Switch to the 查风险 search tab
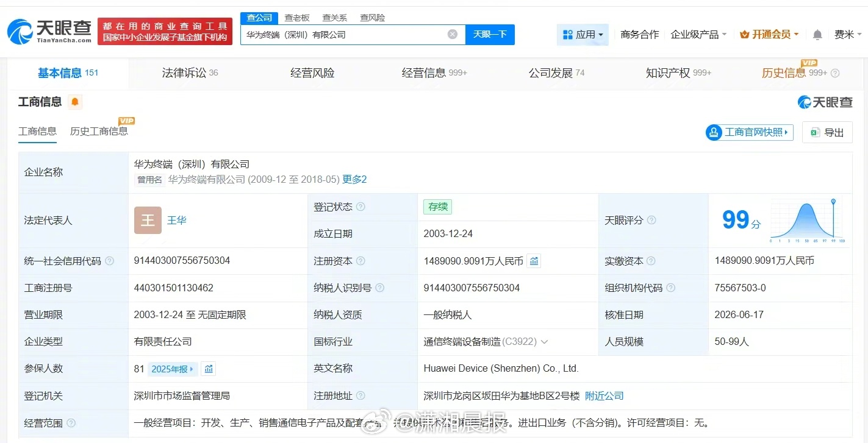This screenshot has height=443, width=868. [x=372, y=18]
